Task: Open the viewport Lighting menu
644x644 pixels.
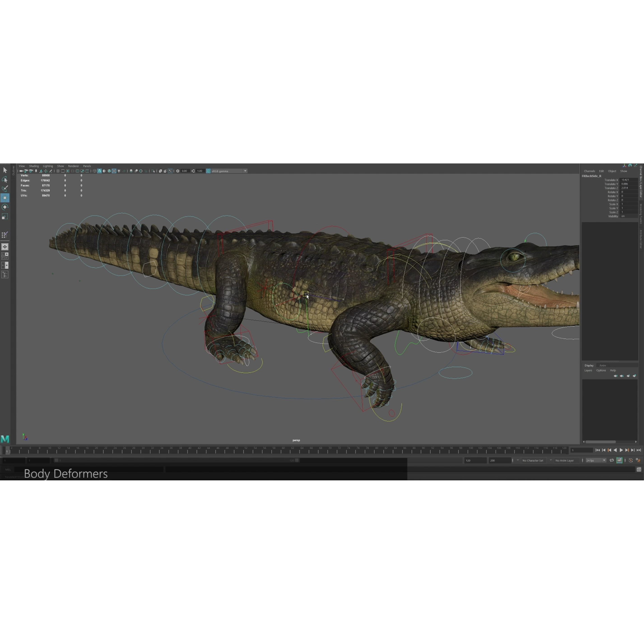Action: click(48, 166)
